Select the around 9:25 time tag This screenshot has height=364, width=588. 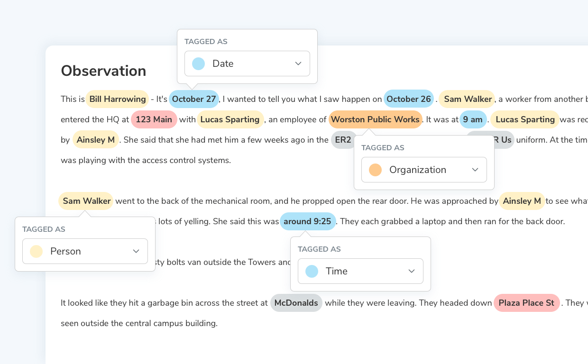pos(308,221)
